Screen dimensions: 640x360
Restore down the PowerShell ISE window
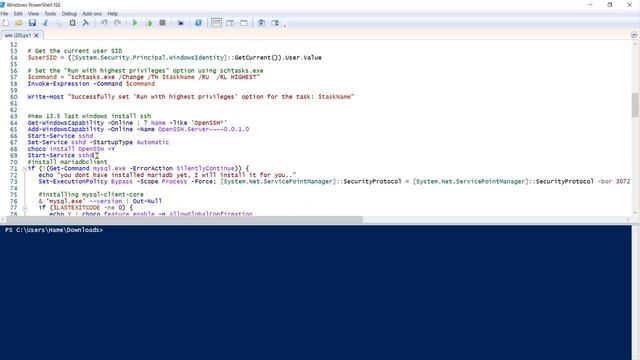610,4
